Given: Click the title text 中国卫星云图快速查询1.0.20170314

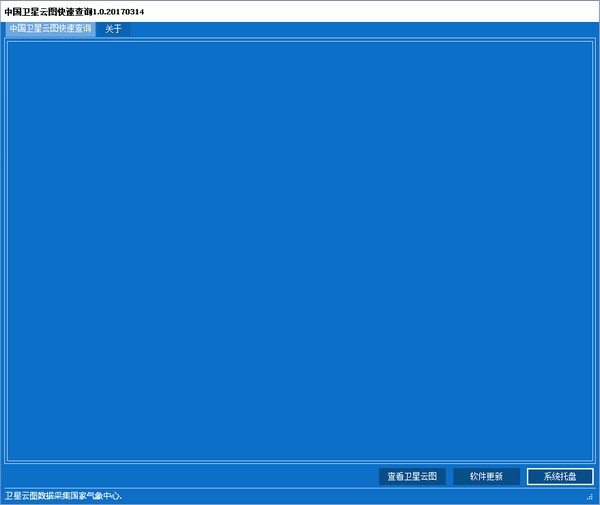Looking at the screenshot, I should click(x=74, y=12).
